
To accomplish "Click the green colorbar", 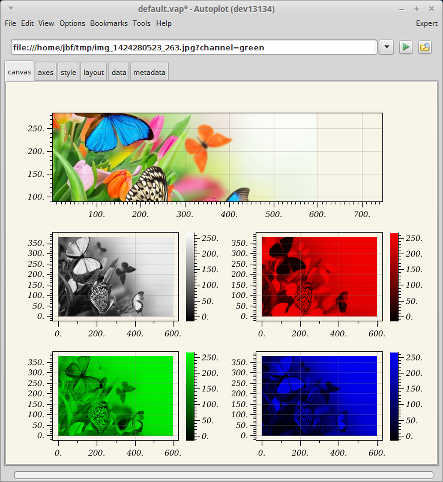I will pos(190,396).
